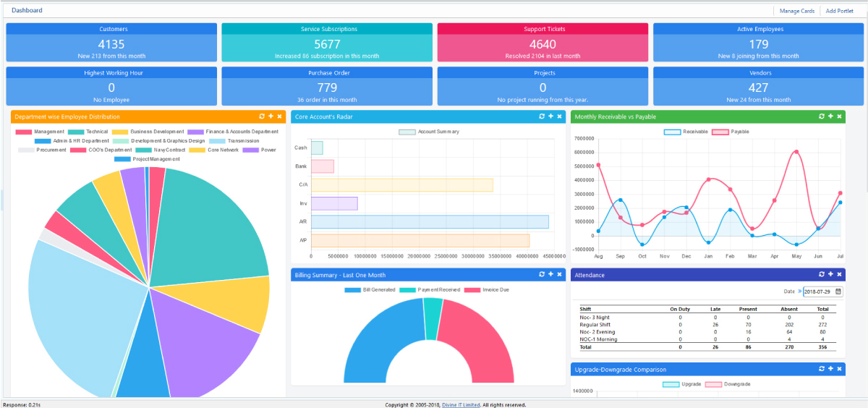Expand the Department wise Employee Distribution portlet
Viewport: 868px width, 408px height.
tap(271, 116)
